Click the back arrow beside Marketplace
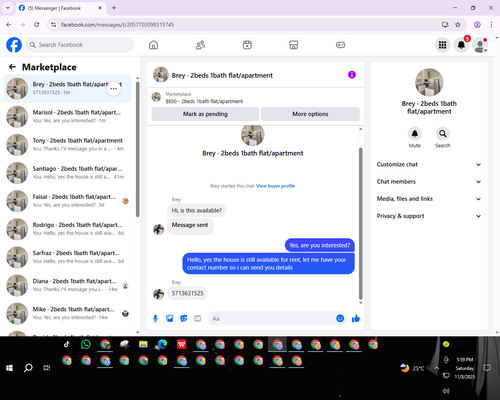This screenshot has width=500, height=400. click(12, 67)
